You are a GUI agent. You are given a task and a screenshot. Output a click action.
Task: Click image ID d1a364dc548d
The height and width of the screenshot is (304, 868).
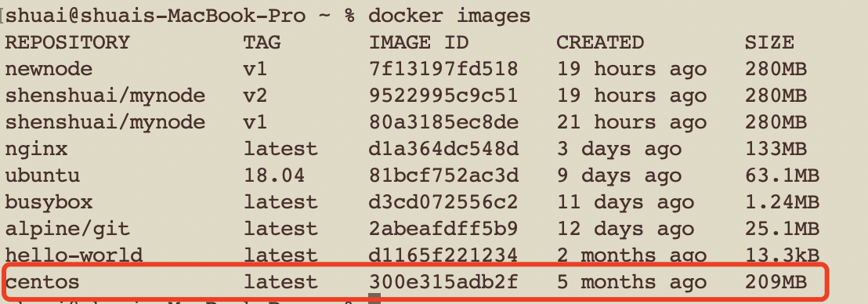click(444, 149)
